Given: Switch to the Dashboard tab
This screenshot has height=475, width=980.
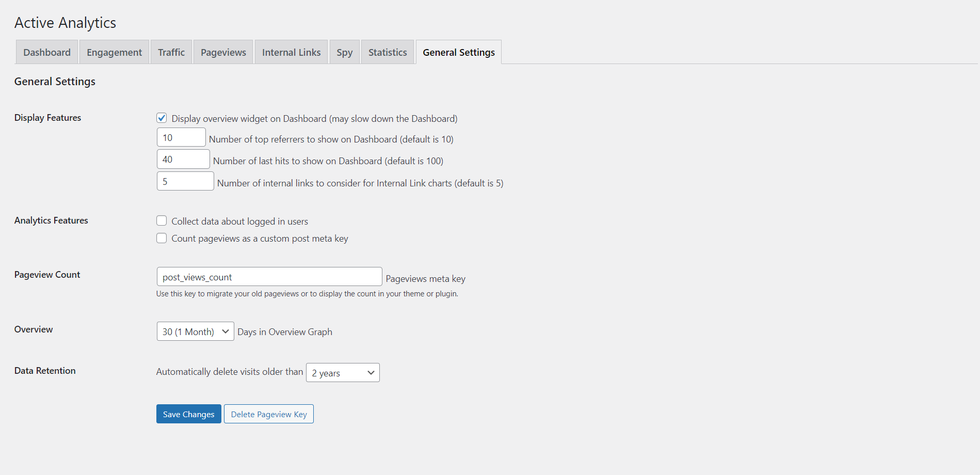Looking at the screenshot, I should pos(47,52).
